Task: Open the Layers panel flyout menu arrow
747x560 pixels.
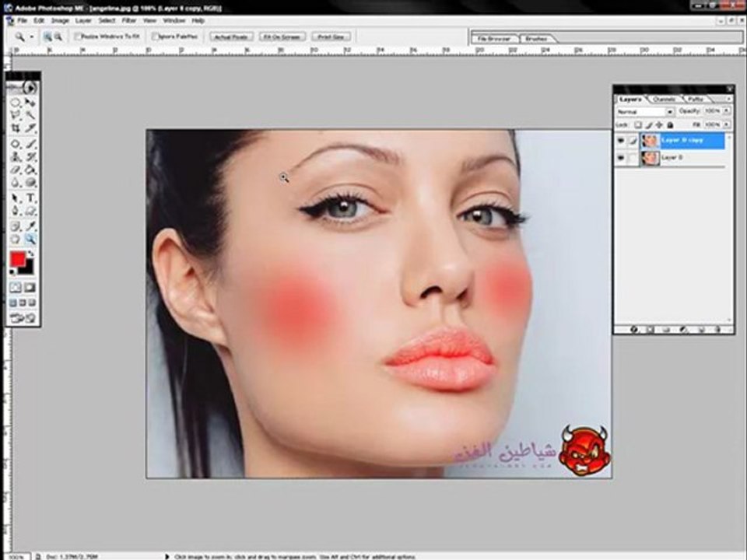Action: 728,99
